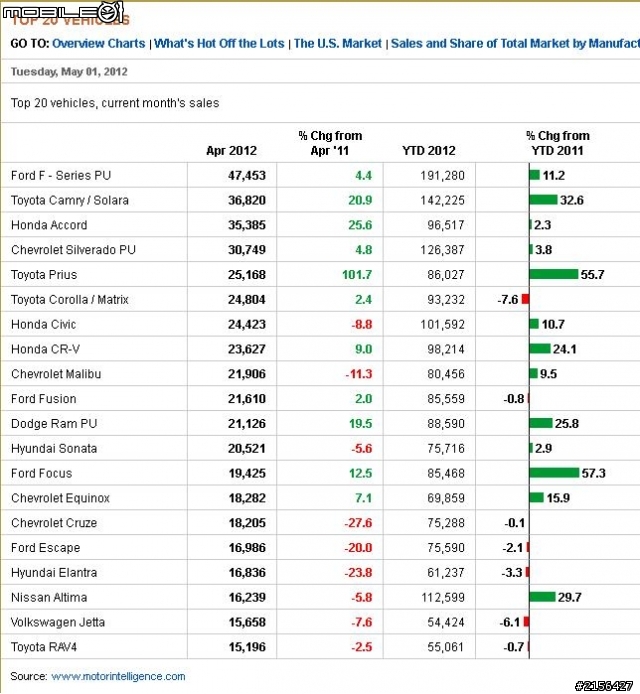Select the Honda CR-V row name

(x=46, y=349)
